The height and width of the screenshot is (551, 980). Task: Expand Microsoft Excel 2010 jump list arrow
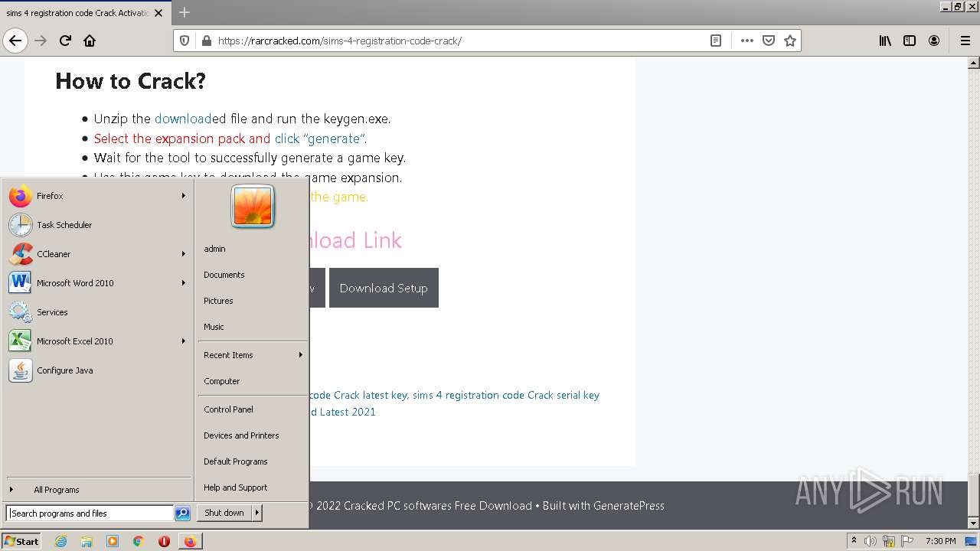183,341
